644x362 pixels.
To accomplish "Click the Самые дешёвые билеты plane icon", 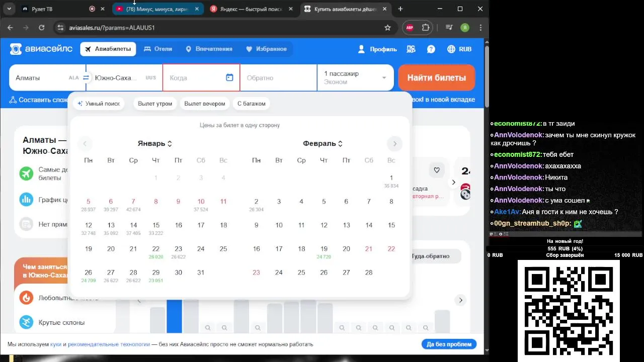I will click(26, 173).
